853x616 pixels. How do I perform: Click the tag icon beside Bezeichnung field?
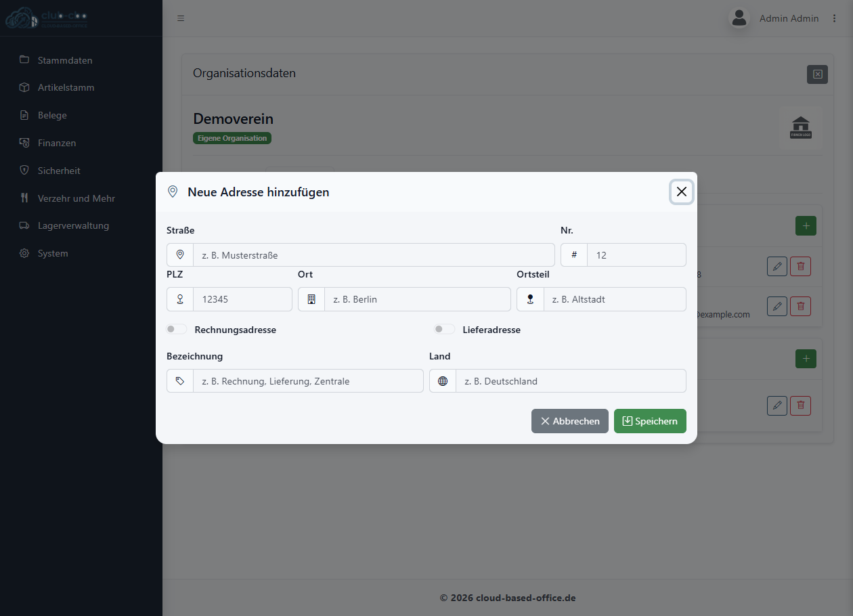coord(180,380)
